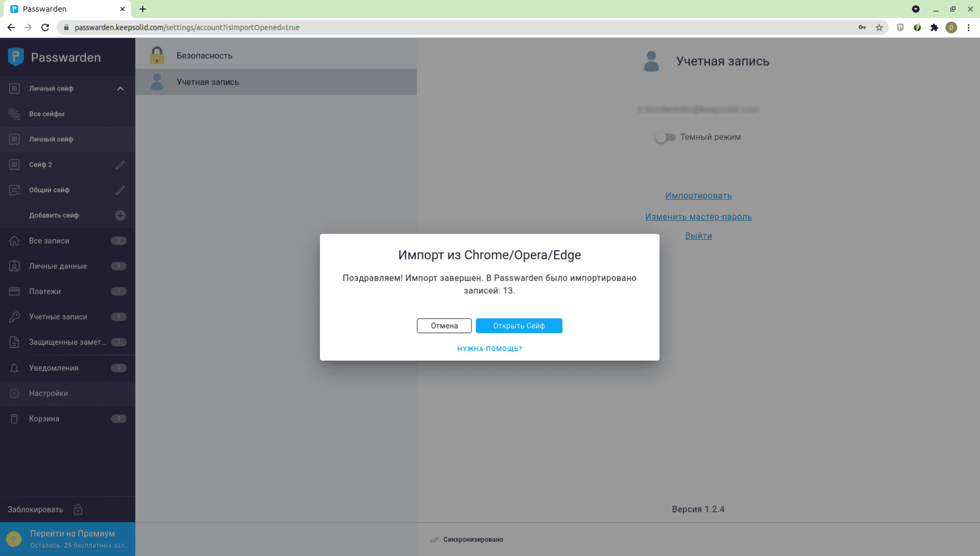Select the Учетная запись settings tab

coord(208,82)
